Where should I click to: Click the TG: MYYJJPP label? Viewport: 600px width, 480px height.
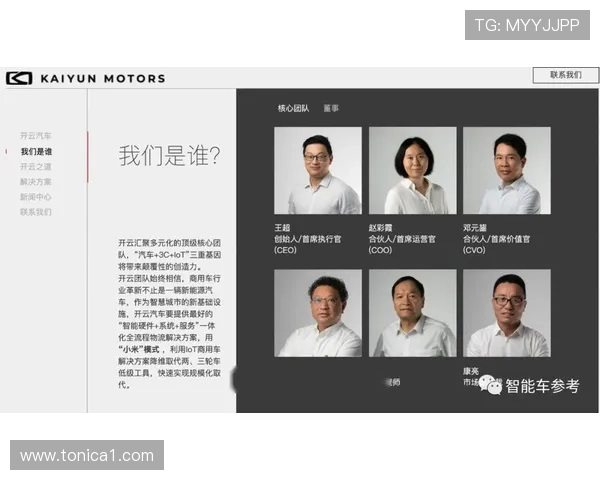click(527, 25)
